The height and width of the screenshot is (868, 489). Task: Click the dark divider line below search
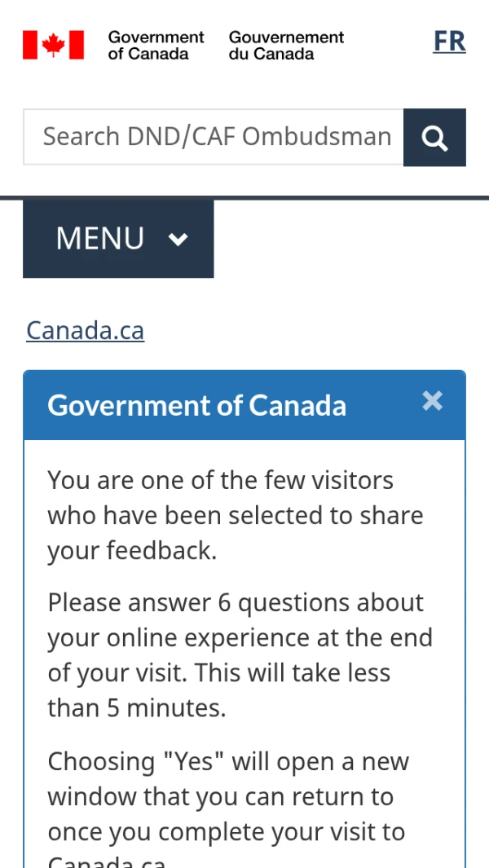244,197
